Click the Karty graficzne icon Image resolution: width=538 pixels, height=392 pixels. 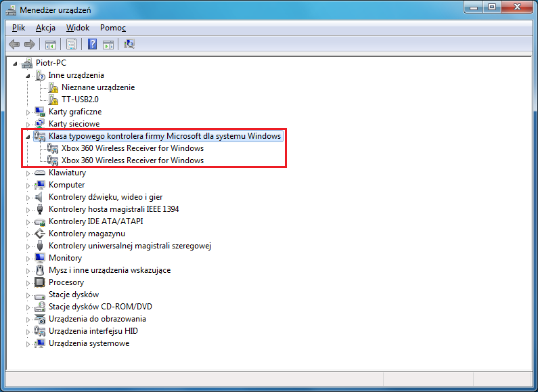[40, 112]
